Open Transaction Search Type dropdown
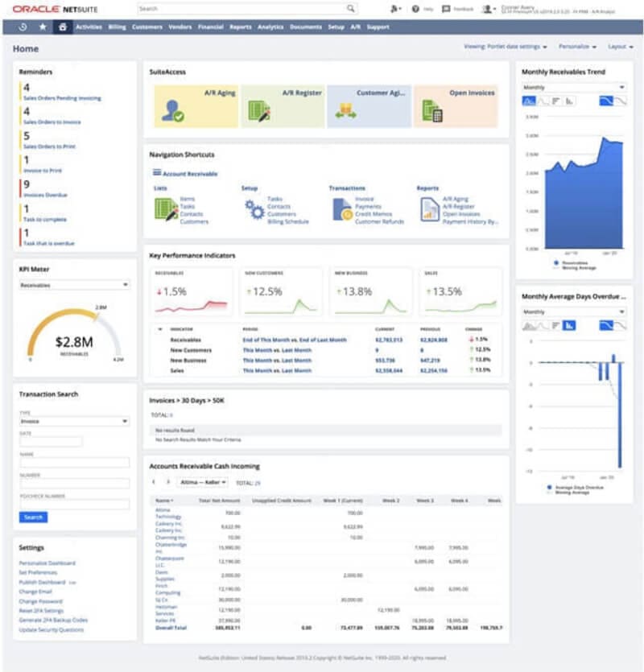644x672 pixels. (x=74, y=421)
